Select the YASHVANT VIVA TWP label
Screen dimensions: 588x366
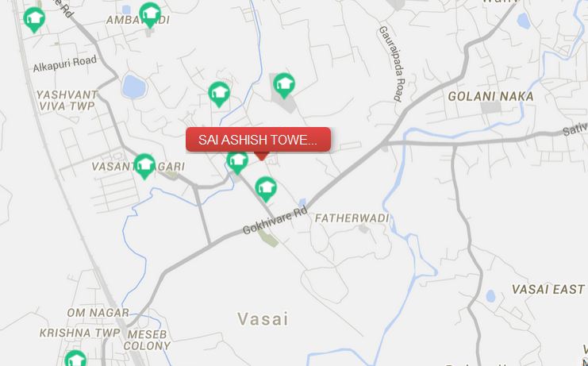coord(67,101)
